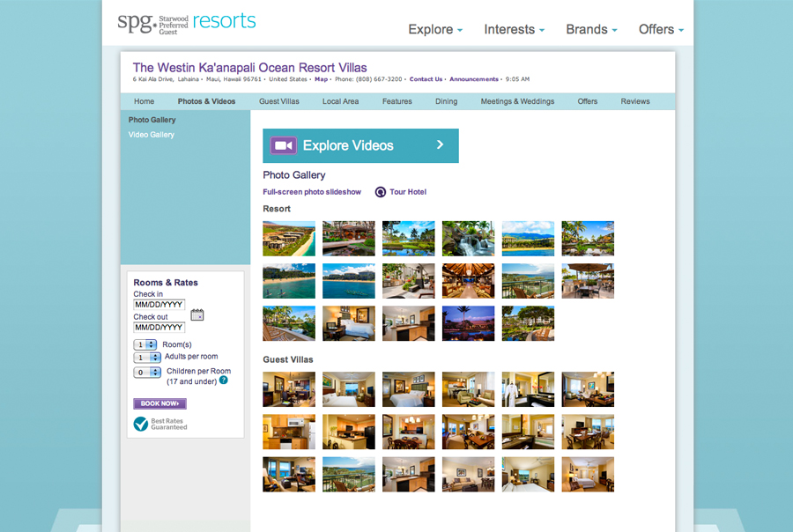793x532 pixels.
Task: Click the Best Rates Guaranteed checkmark badge
Action: coord(141,425)
